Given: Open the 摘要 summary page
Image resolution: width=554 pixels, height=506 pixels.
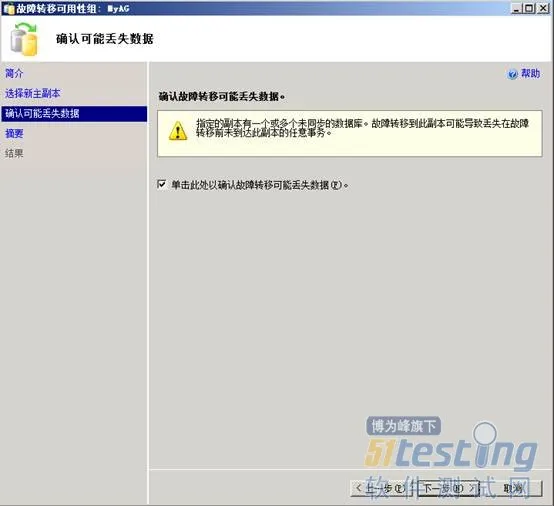Looking at the screenshot, I should 14,134.
